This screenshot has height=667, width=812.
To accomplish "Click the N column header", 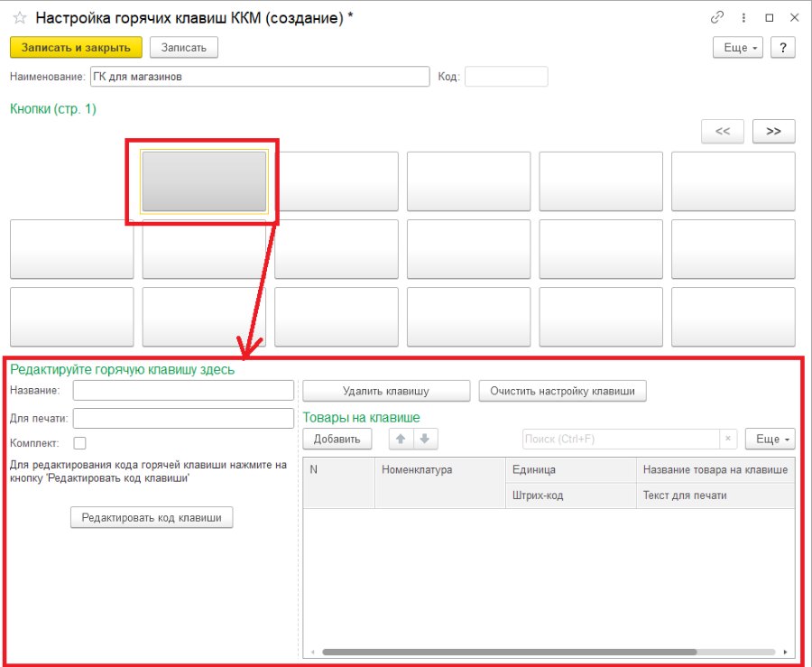I will click(338, 483).
